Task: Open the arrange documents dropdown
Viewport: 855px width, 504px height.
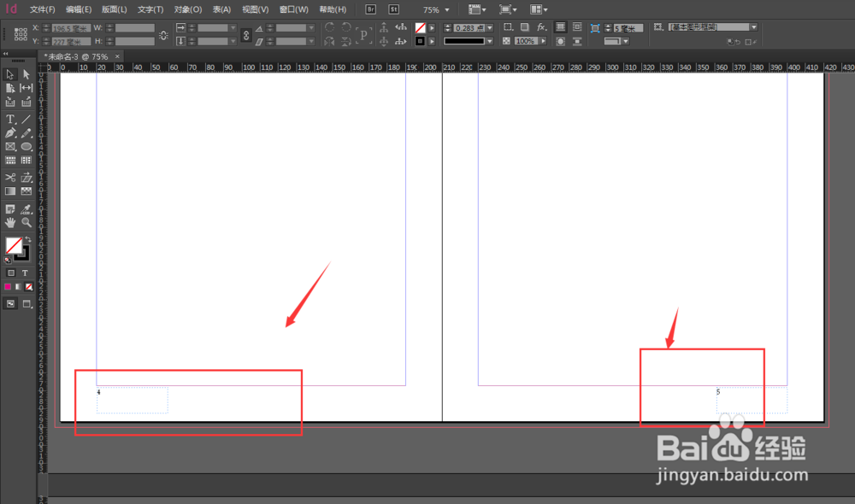Action: point(539,9)
